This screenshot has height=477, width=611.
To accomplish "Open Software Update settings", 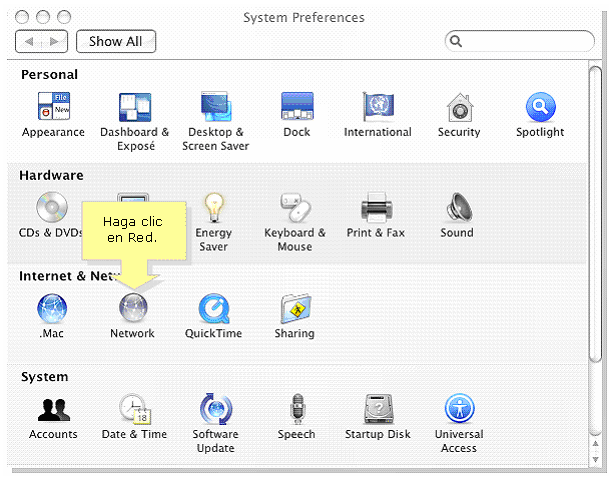I will pyautogui.click(x=215, y=409).
